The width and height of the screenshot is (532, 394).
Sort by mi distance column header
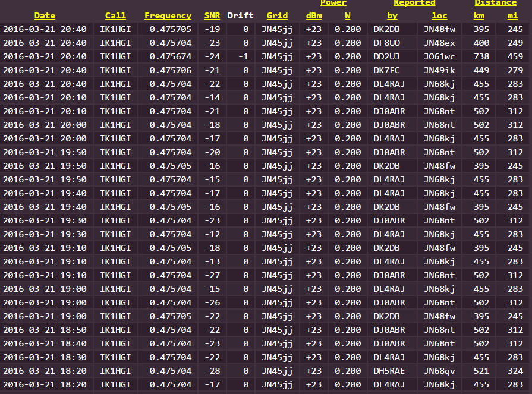[512, 15]
